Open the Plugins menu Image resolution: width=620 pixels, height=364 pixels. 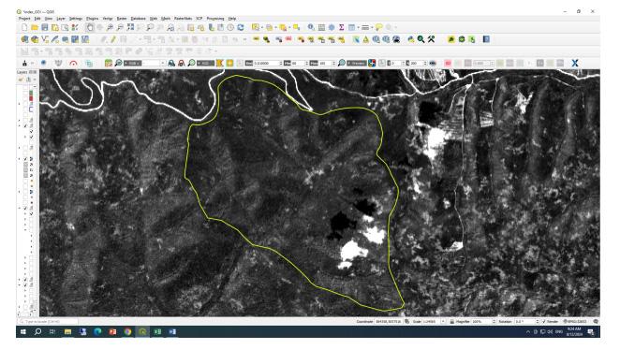point(92,18)
